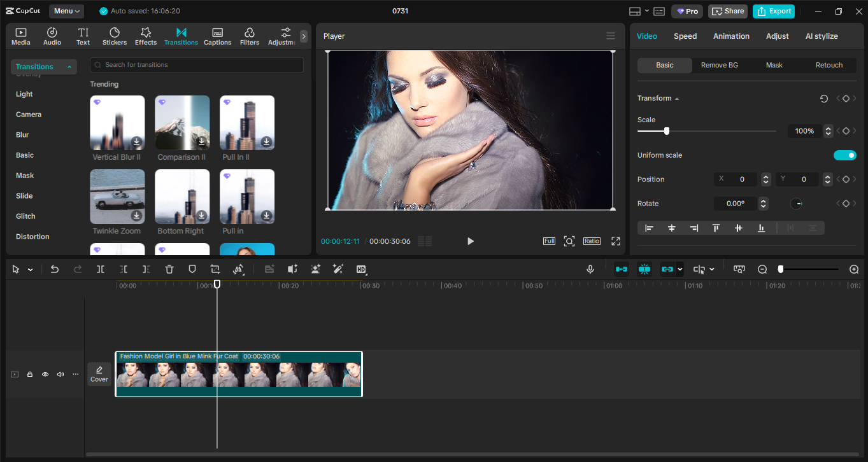Disable auto-snapping with the teal magnet toggle
Image resolution: width=868 pixels, height=462 pixels.
click(x=644, y=269)
